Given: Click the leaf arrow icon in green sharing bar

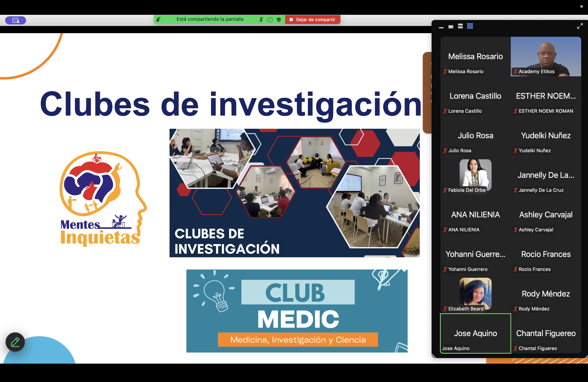Looking at the screenshot, I should (159, 20).
